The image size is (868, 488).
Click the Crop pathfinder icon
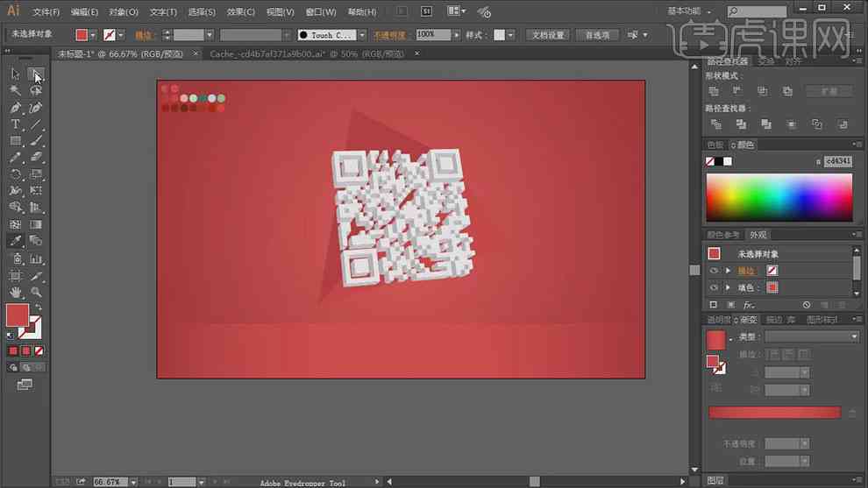point(792,124)
